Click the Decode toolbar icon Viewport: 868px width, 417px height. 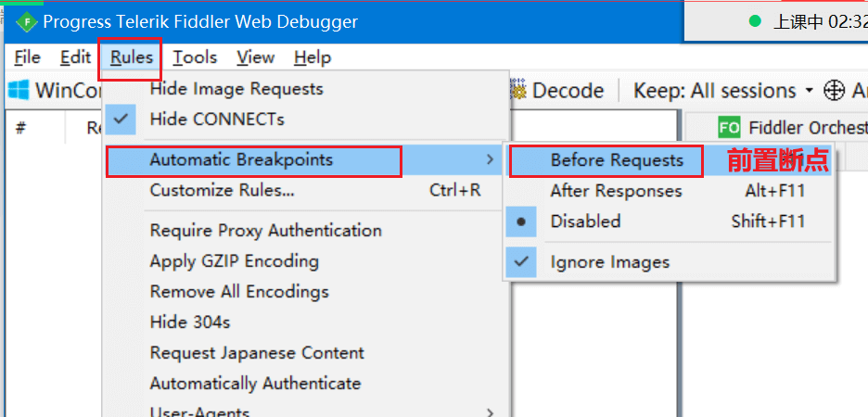coord(518,90)
